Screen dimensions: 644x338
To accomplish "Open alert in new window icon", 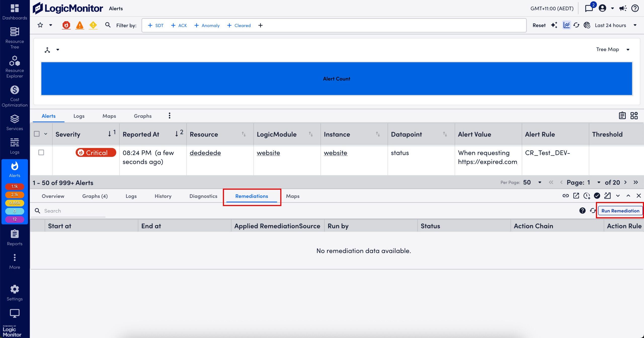I will pos(576,196).
